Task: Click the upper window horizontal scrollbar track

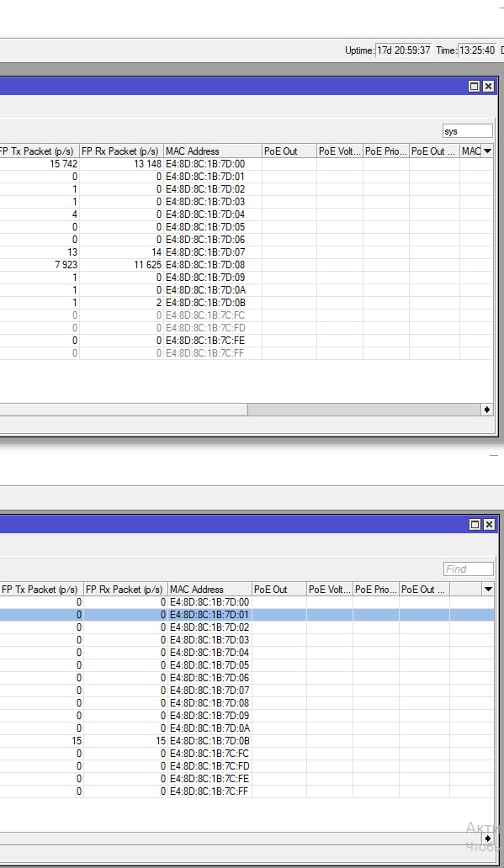Action: point(364,409)
